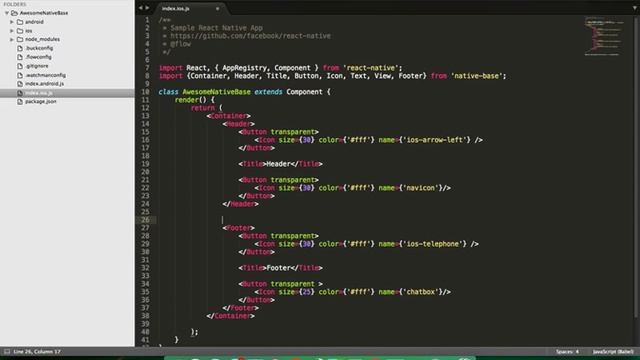The width and height of the screenshot is (640, 360).
Task: Click the 'ios-arrow-left' icon name
Action: 435,140
